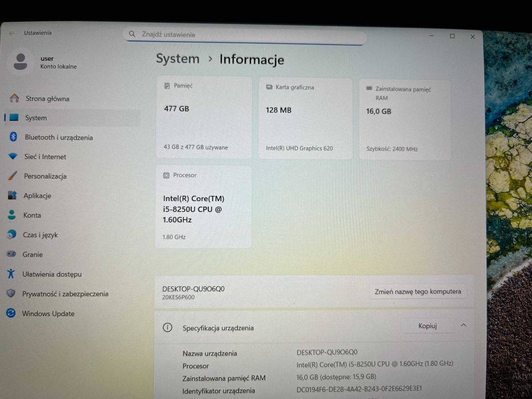Click the '1.80 GHz' text in Procesor card
This screenshot has width=532, height=399.
coord(174,237)
